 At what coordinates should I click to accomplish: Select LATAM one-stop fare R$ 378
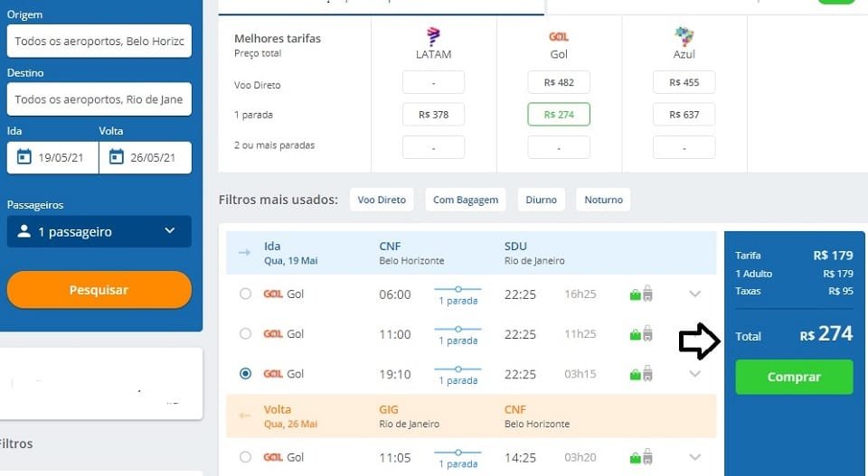click(x=433, y=115)
